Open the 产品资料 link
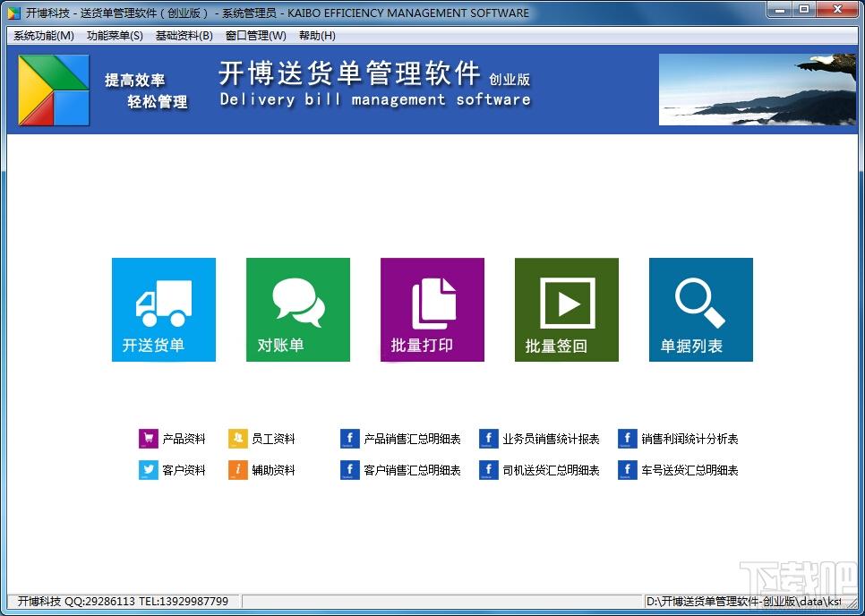 coord(184,439)
